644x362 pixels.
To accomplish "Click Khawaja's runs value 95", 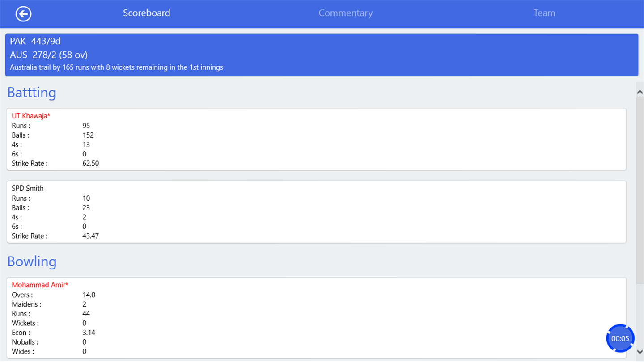I will pyautogui.click(x=86, y=126).
